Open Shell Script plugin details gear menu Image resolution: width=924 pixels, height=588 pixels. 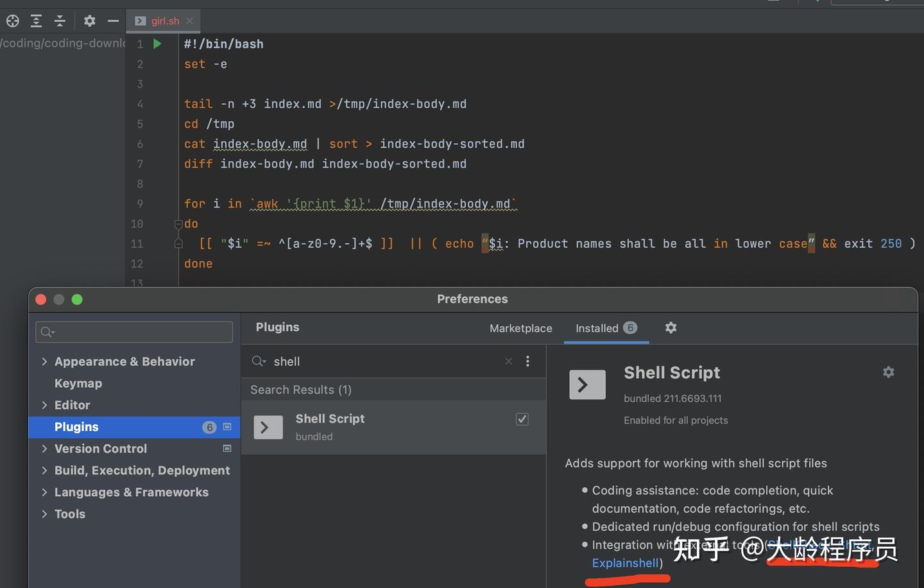point(889,372)
